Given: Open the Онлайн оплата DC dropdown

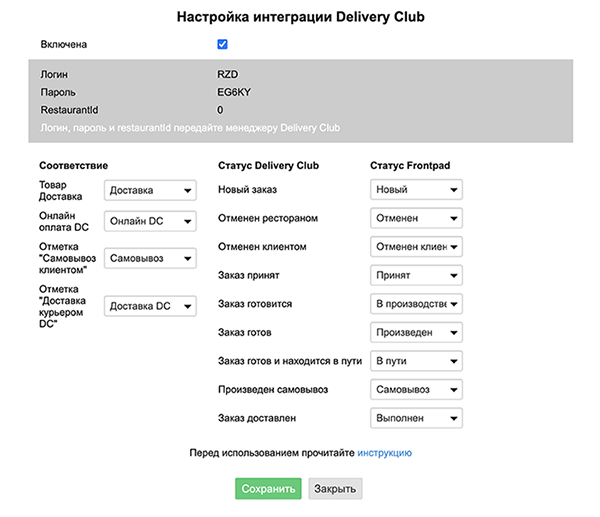Looking at the screenshot, I should pos(150,221).
